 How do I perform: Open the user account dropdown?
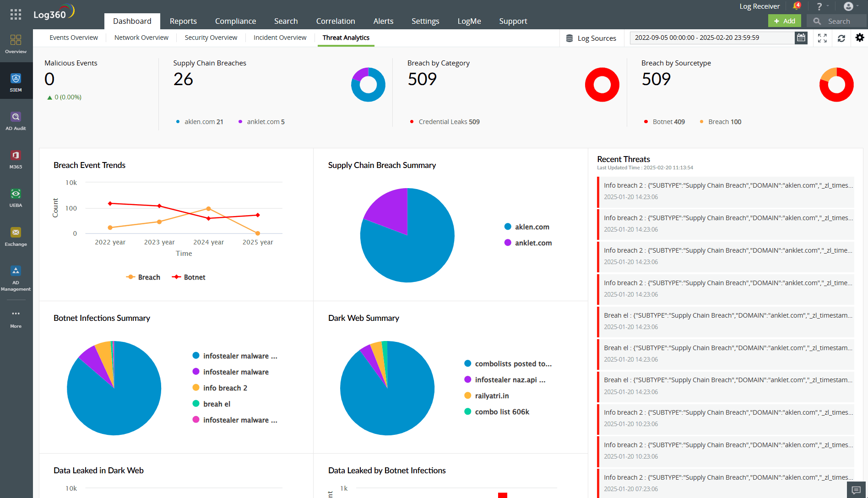coord(849,6)
